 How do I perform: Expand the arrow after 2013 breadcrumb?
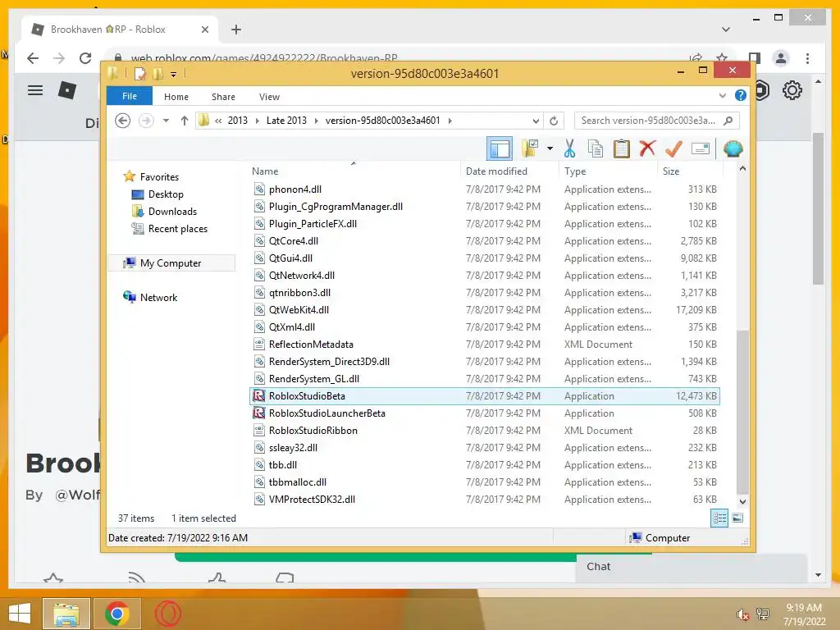point(257,121)
